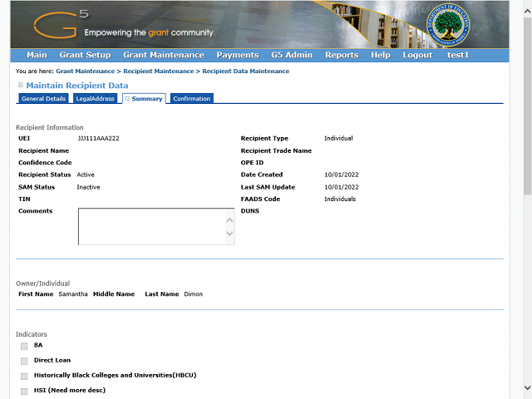
Task: Select the Summary tab
Action: pyautogui.click(x=144, y=98)
